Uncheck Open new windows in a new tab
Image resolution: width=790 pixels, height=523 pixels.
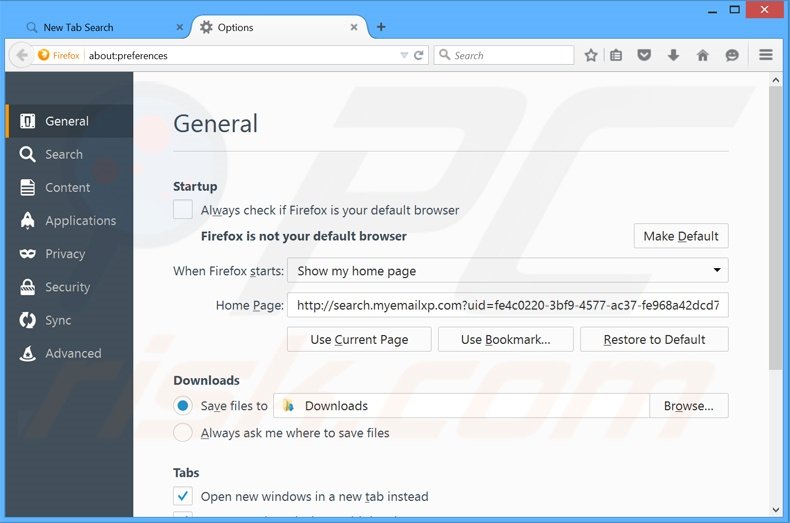tap(183, 496)
